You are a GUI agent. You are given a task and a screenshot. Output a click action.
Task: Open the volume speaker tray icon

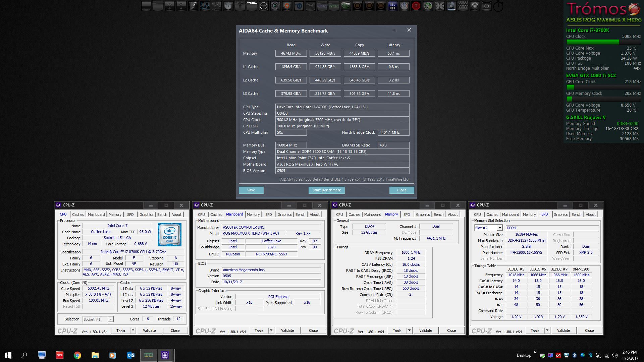click(x=614, y=355)
